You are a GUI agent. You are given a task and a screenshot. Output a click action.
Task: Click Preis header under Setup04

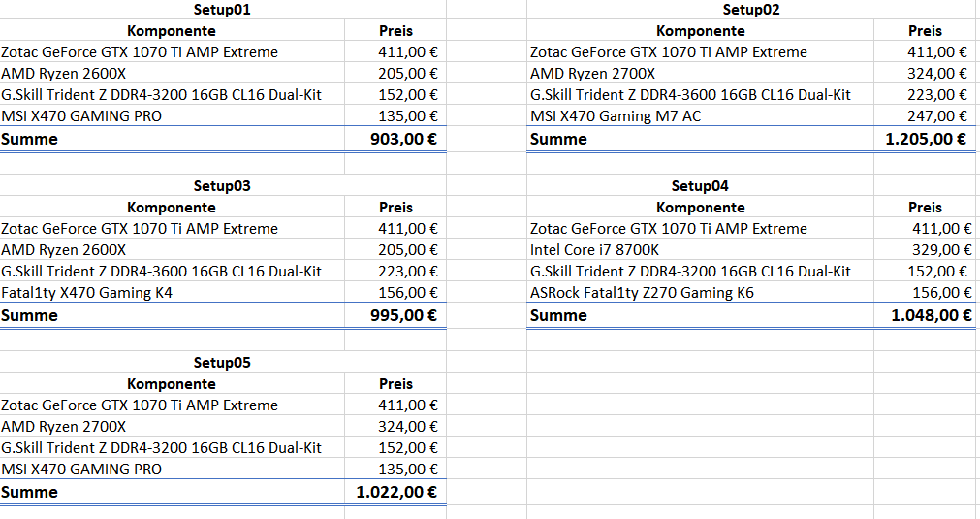pos(925,207)
